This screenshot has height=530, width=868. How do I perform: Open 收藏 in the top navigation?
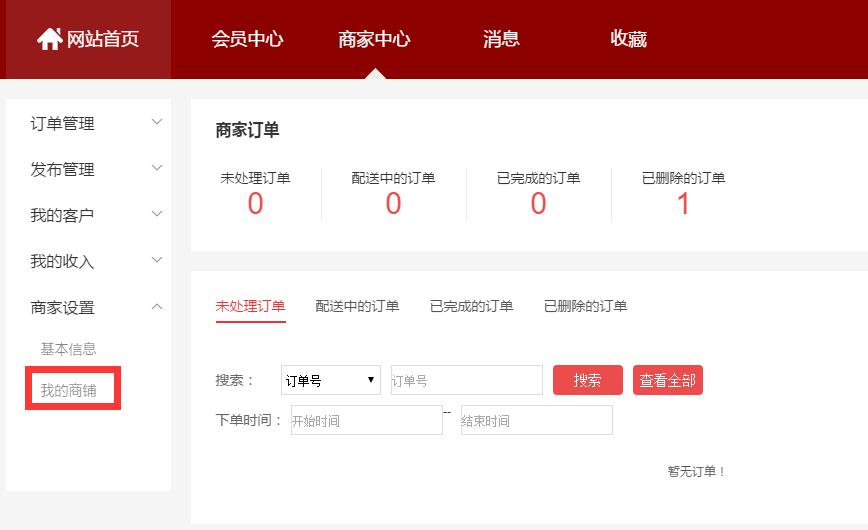pos(629,39)
